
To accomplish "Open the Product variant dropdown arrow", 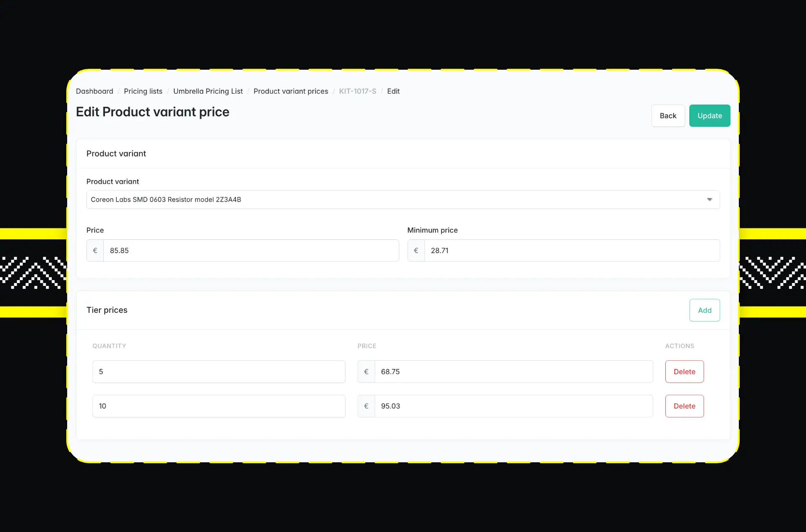I will (x=709, y=199).
